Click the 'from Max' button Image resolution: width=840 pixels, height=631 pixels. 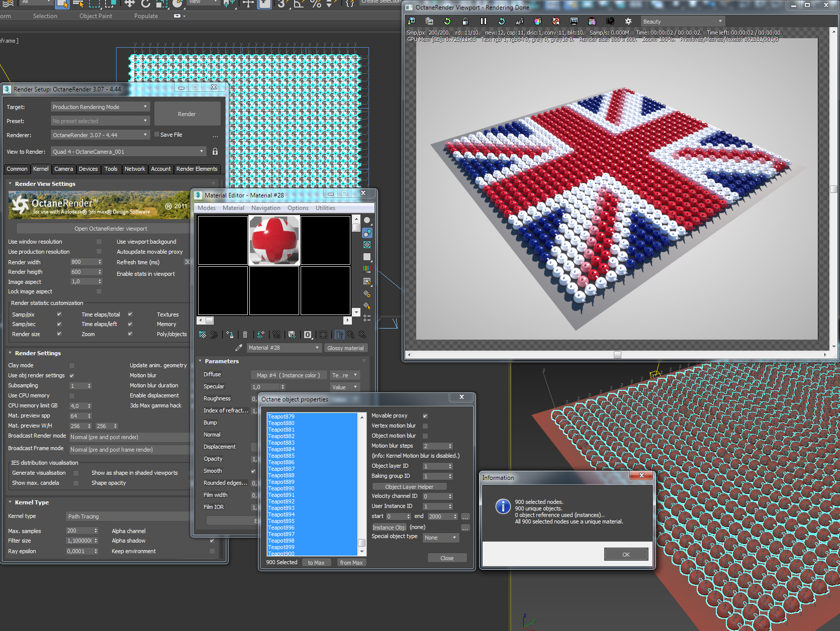351,563
